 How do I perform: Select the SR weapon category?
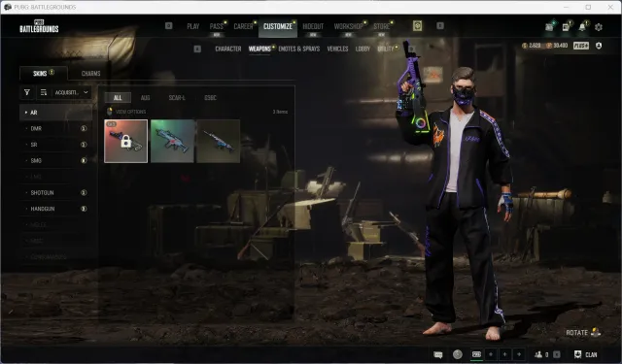[55, 145]
